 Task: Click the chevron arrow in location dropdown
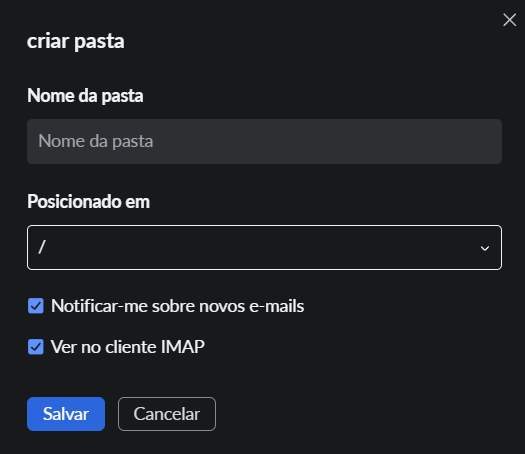point(484,248)
